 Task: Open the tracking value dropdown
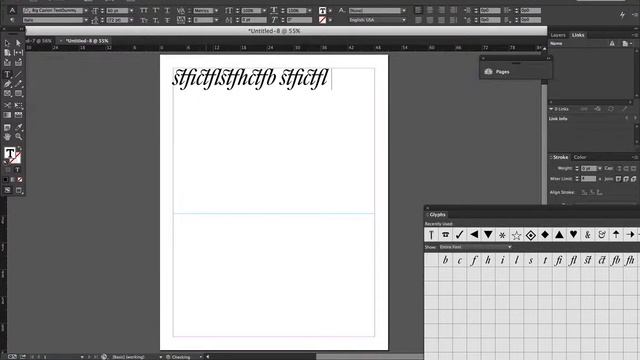(x=216, y=20)
